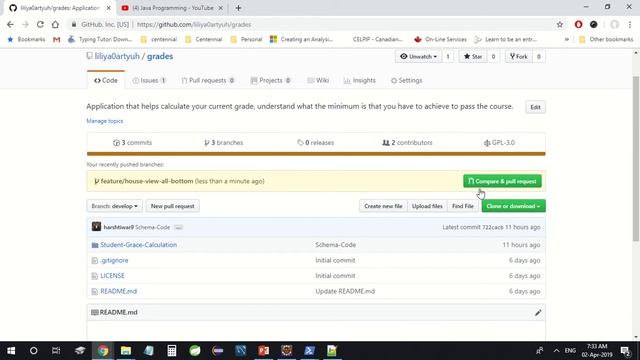Open PowerPoint from the taskbar
This screenshot has width=640, height=360.
(264, 351)
